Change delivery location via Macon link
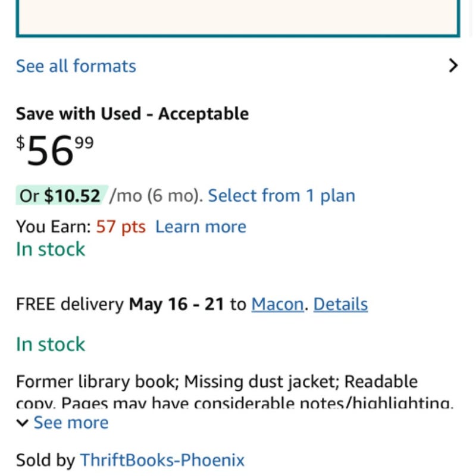The width and height of the screenshot is (476, 476). coord(277,304)
